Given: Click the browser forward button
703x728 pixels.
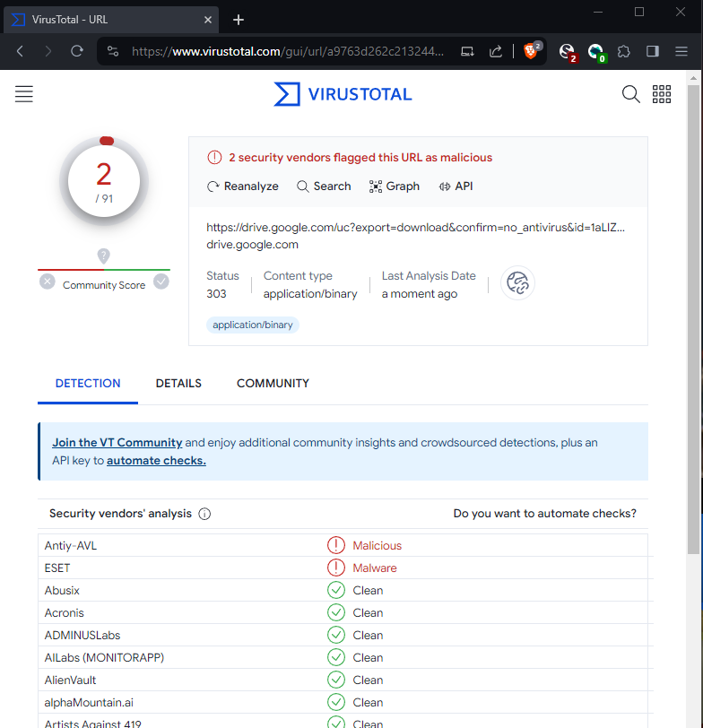Looking at the screenshot, I should coord(48,51).
